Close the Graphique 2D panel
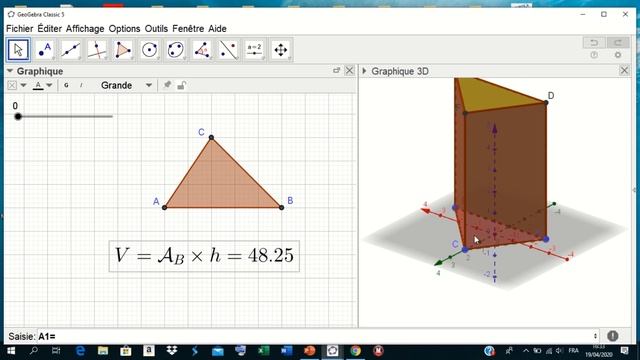The height and width of the screenshot is (360, 640). point(349,71)
